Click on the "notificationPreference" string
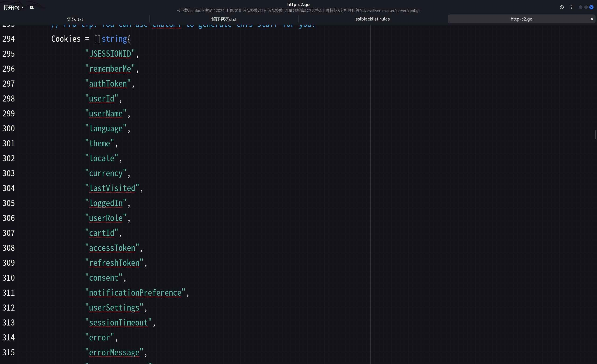 click(x=135, y=293)
